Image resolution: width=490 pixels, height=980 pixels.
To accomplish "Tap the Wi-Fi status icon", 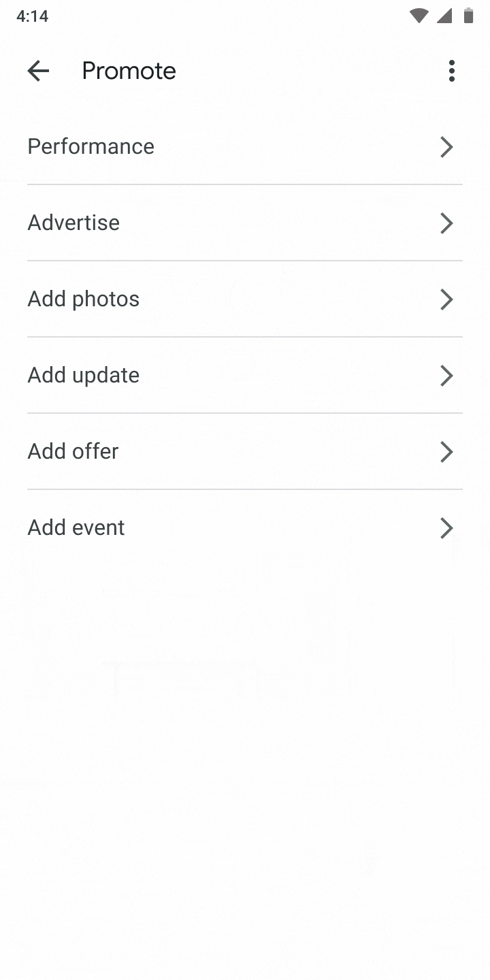I will coord(419,16).
